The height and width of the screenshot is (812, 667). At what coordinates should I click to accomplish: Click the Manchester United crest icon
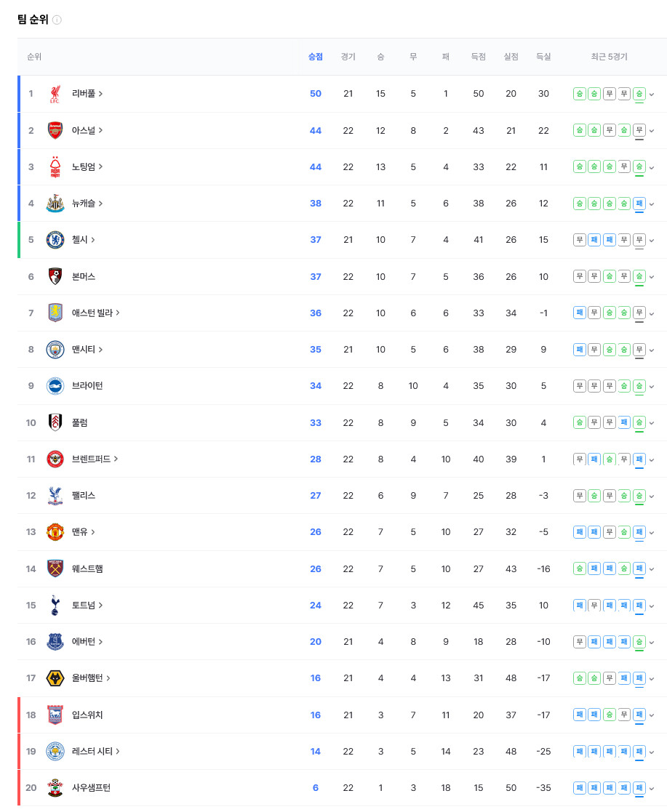(55, 532)
